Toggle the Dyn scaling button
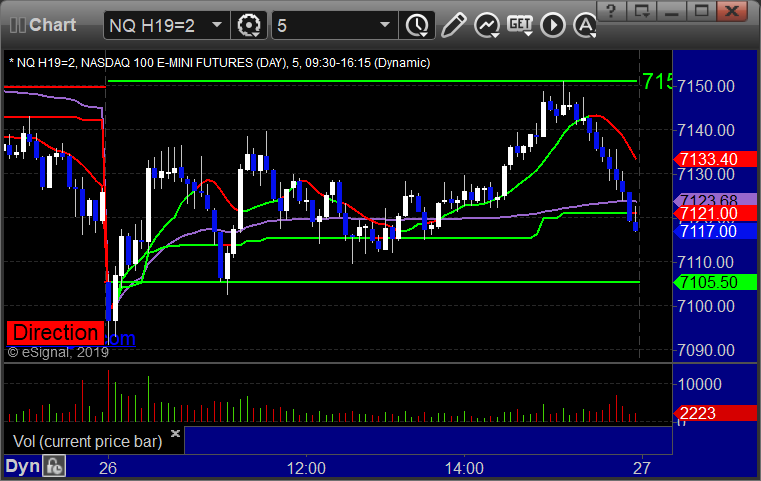Viewport: 761px width, 481px height. (x=22, y=466)
